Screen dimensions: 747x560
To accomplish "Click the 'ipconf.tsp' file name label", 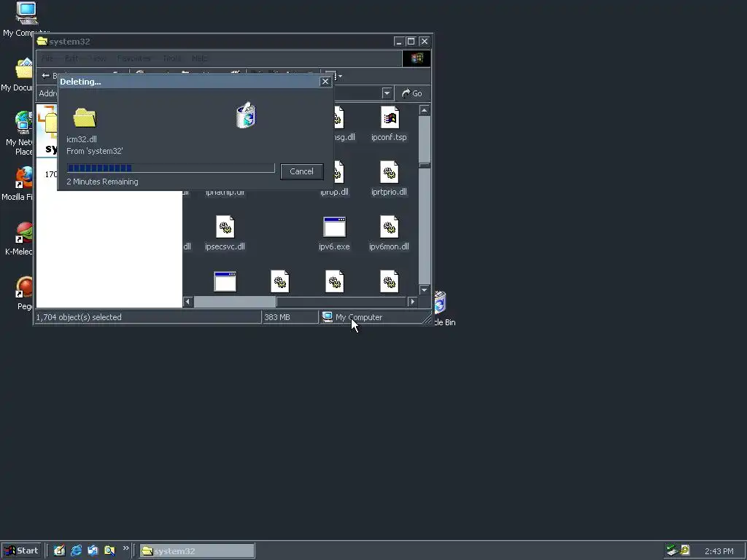I will pyautogui.click(x=390, y=137).
